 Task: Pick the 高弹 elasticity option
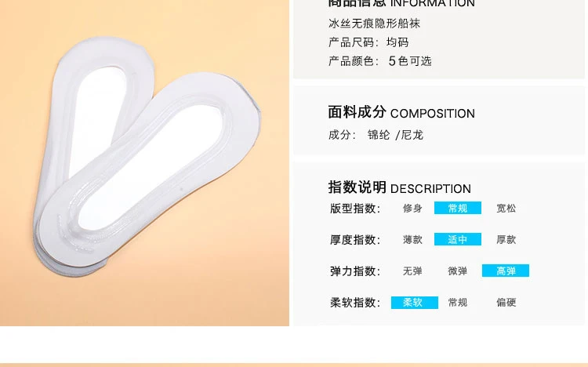pos(506,271)
